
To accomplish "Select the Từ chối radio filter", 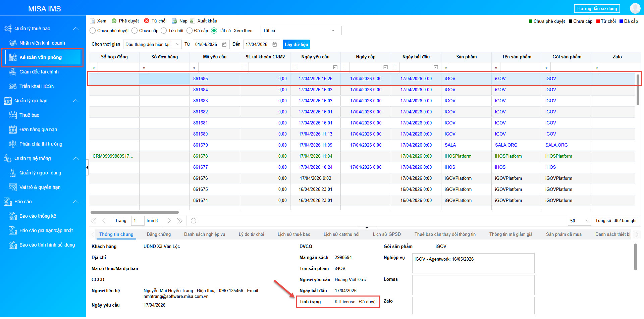I will tap(164, 31).
